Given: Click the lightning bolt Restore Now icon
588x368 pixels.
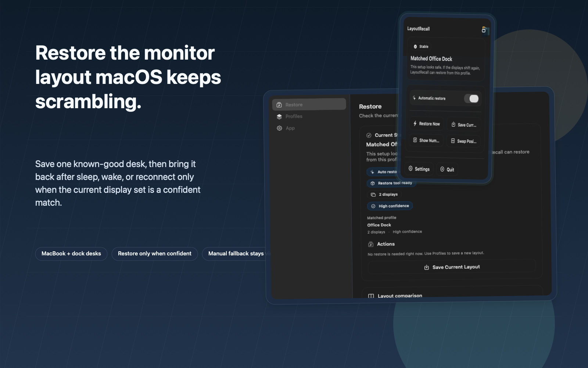Looking at the screenshot, I should 415,124.
